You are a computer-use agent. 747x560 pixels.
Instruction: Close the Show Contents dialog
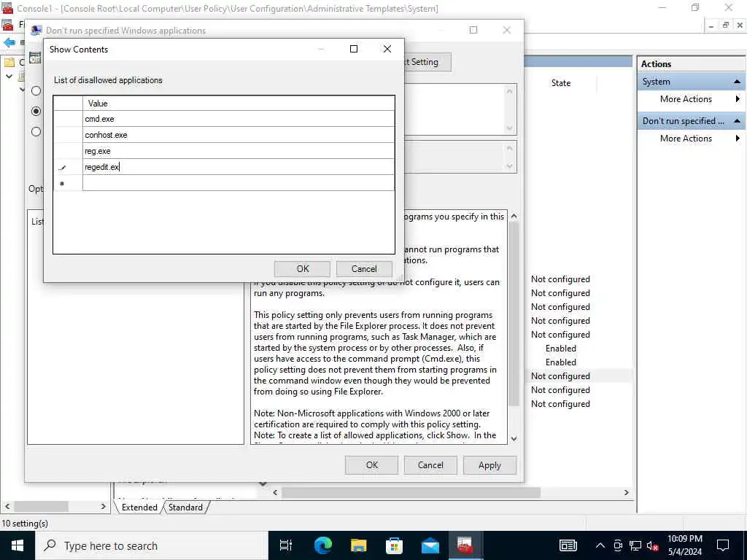point(387,49)
